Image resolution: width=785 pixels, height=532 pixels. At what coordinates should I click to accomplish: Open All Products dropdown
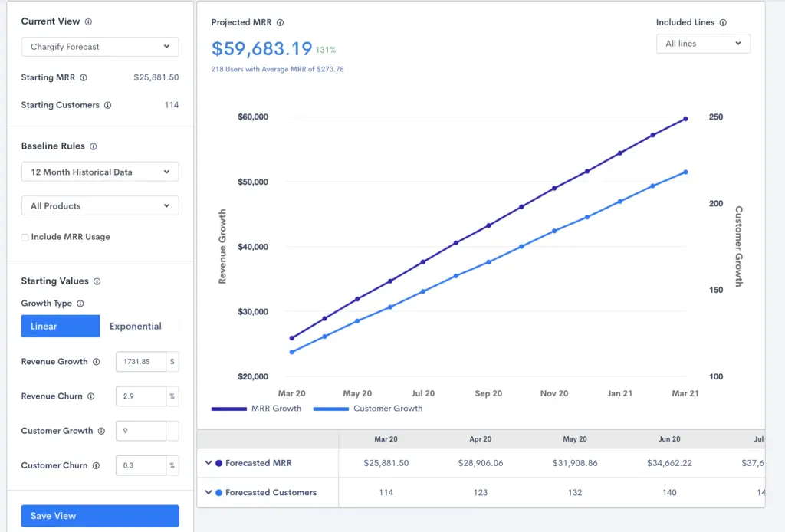pyautogui.click(x=100, y=205)
